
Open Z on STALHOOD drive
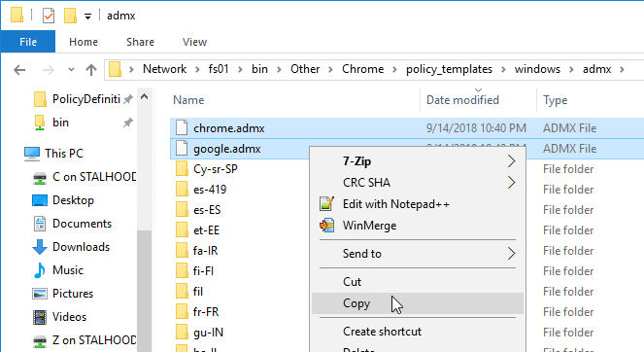(x=94, y=340)
